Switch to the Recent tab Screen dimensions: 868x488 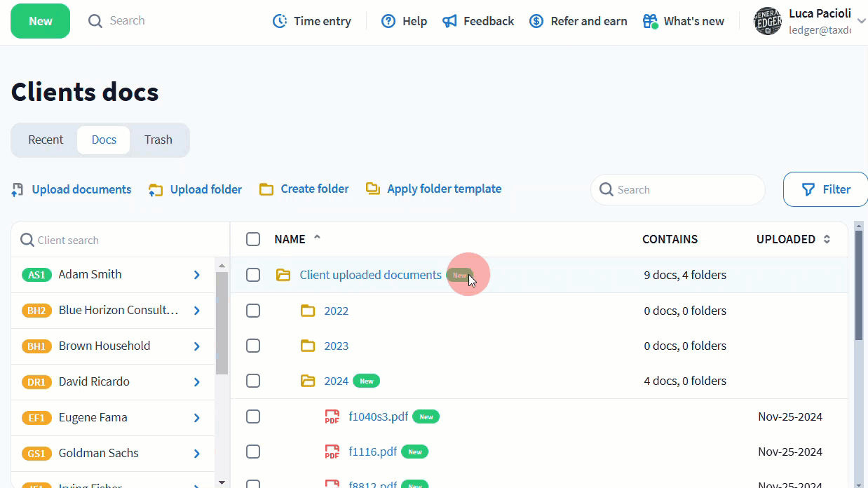coord(46,140)
